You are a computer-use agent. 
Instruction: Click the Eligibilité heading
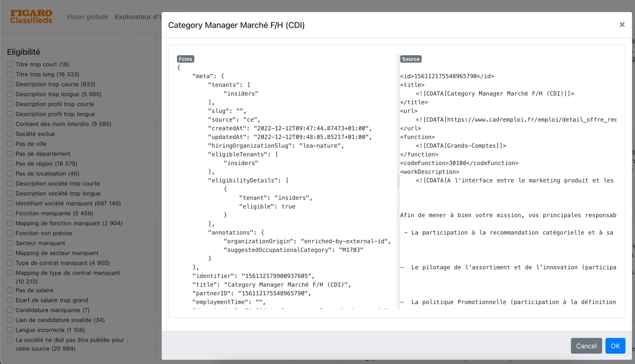pos(23,52)
